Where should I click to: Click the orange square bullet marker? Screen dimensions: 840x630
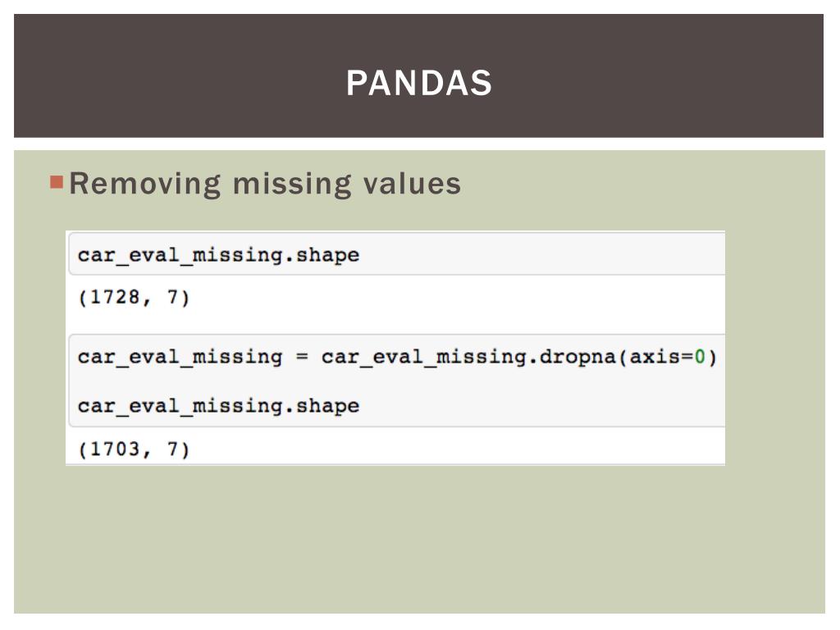coord(57,182)
